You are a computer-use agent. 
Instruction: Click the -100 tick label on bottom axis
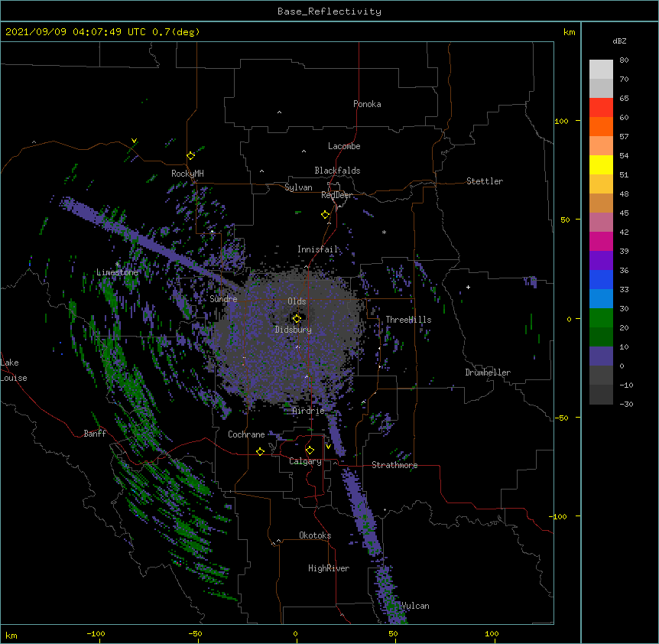coord(96,633)
